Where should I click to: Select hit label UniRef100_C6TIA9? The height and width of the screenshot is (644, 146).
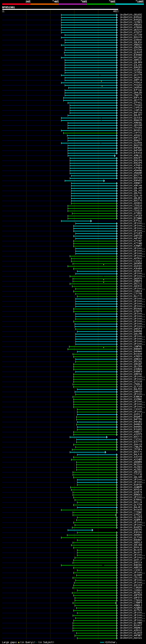(x=131, y=35)
